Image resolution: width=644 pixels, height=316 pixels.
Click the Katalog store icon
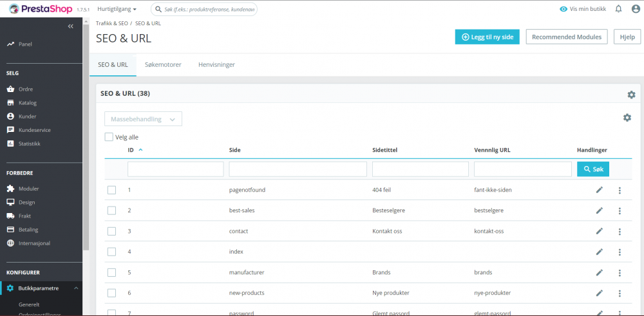[x=11, y=102]
